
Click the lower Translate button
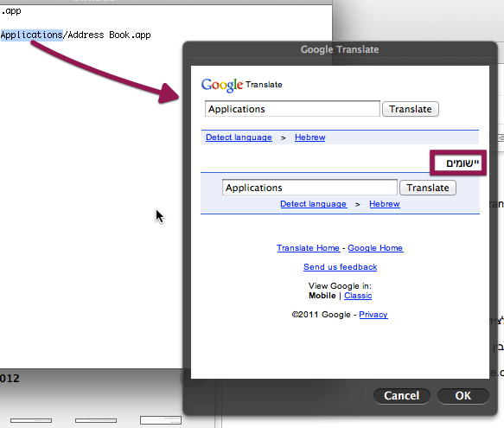(428, 188)
